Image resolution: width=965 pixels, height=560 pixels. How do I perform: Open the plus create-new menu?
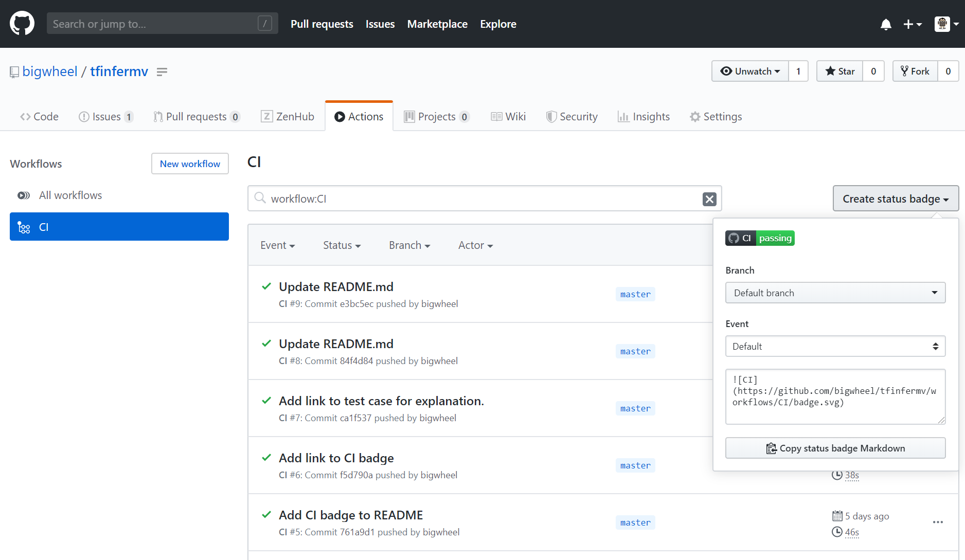point(913,24)
